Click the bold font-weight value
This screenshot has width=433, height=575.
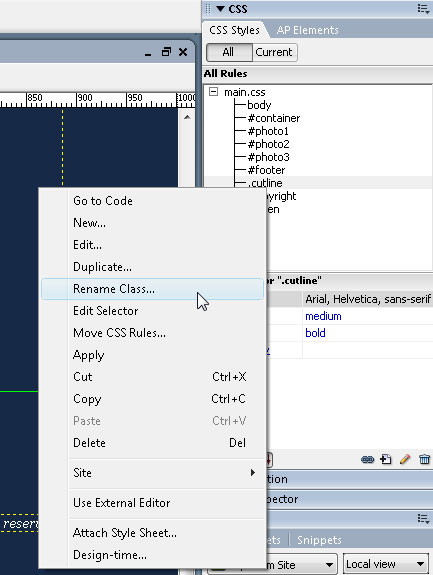click(315, 333)
